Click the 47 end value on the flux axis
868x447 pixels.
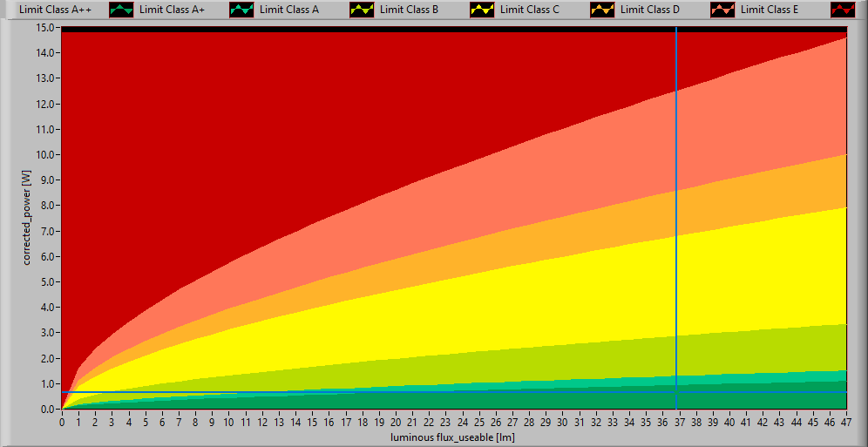(846, 422)
